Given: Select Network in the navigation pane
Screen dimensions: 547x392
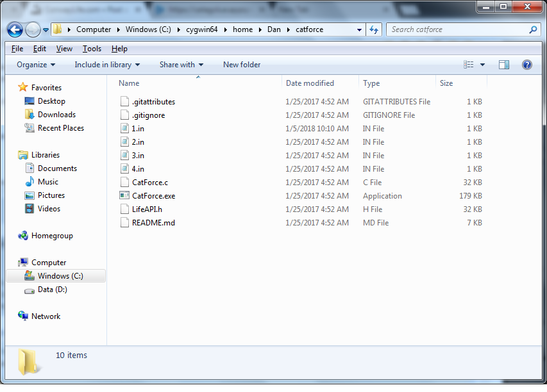Looking at the screenshot, I should 46,316.
